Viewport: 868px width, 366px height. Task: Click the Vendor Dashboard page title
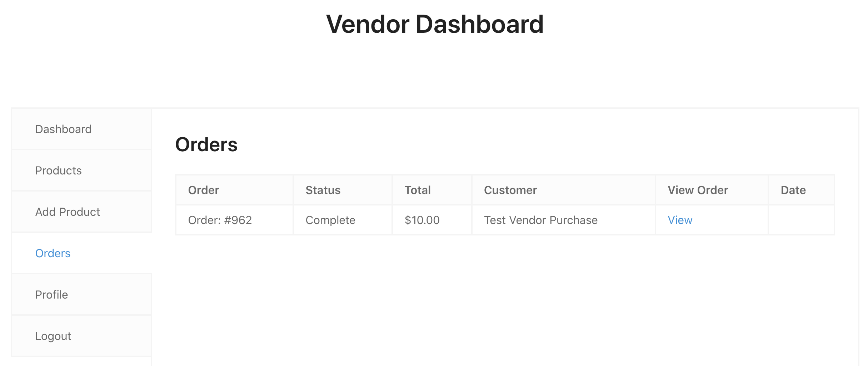click(435, 24)
